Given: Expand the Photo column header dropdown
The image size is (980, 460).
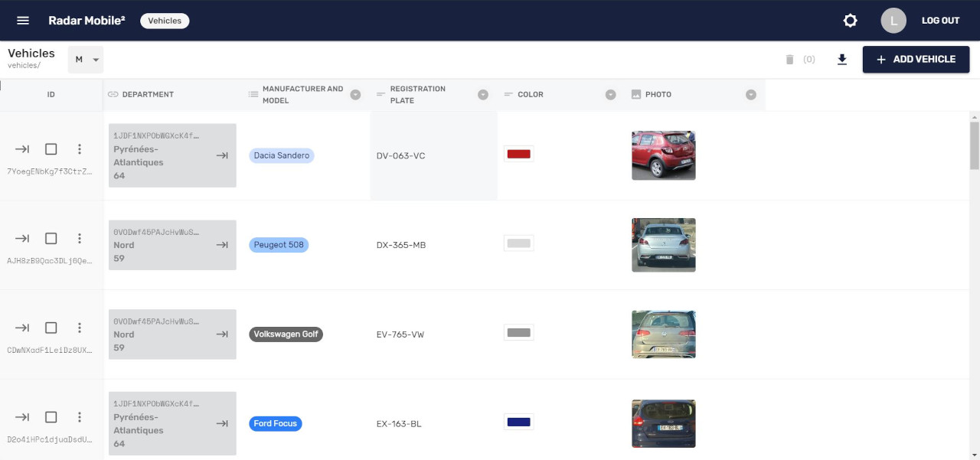Looking at the screenshot, I should point(751,95).
